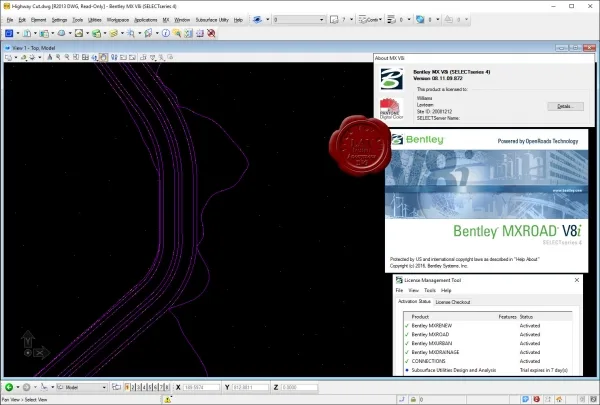
Task: Toggle view number 1 button
Action: tap(127, 387)
